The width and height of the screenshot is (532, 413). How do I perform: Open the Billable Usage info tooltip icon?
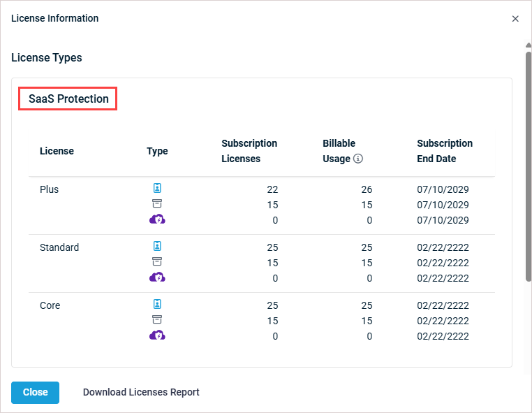[358, 159]
